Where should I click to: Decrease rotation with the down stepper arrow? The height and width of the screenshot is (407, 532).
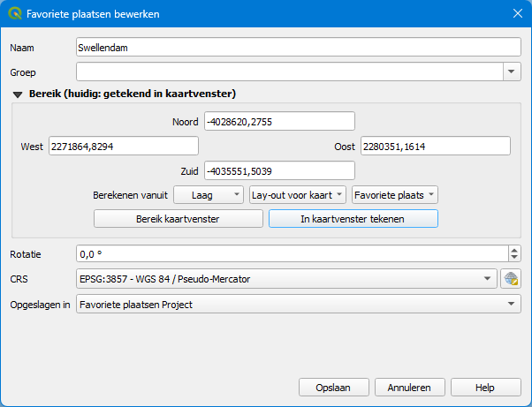point(514,258)
